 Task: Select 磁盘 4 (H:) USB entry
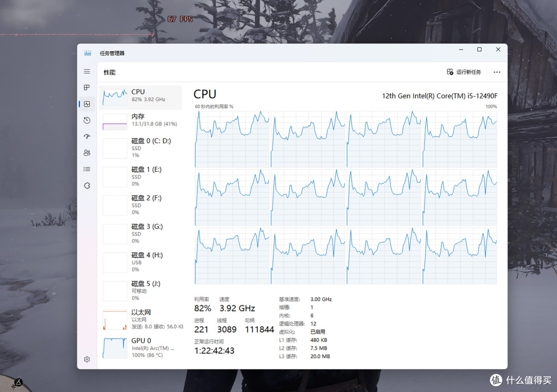coord(140,262)
